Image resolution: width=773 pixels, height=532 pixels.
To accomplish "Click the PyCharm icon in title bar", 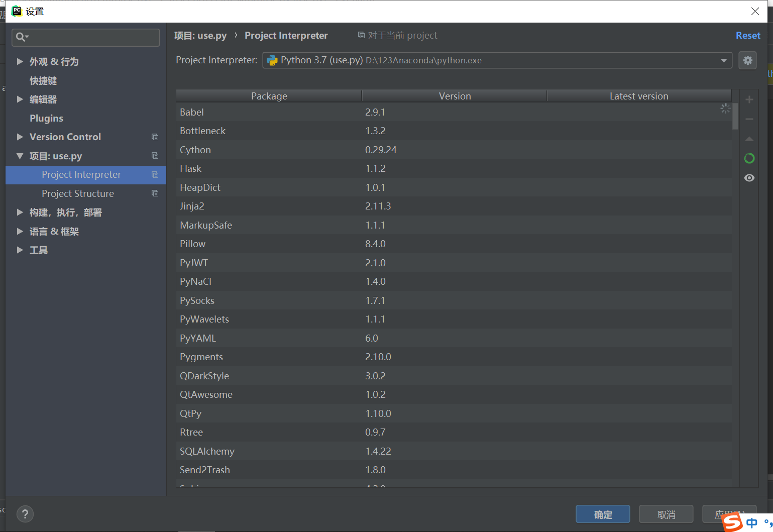I will pyautogui.click(x=17, y=11).
